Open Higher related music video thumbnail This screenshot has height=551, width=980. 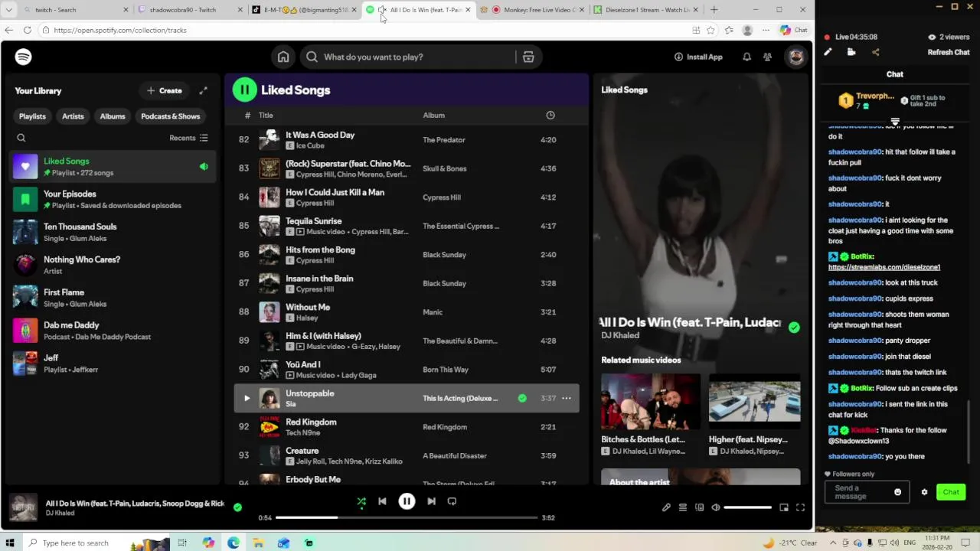click(x=754, y=401)
